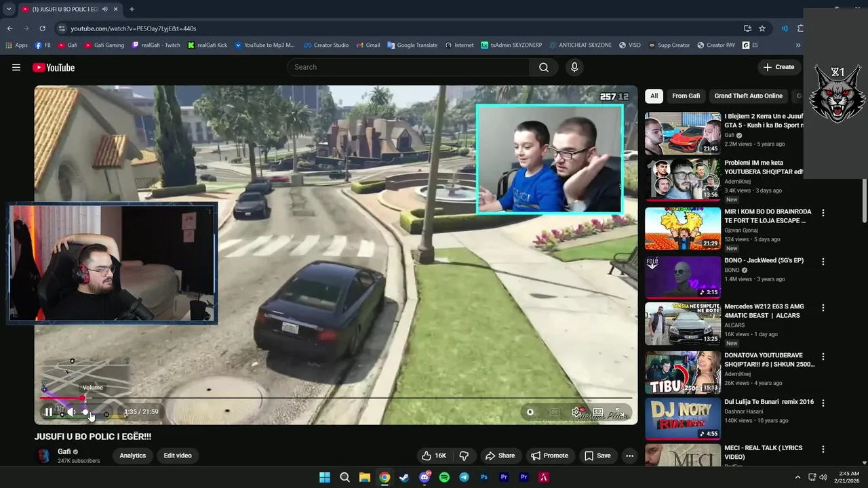
Task: Show hidden system tray icons
Action: click(x=797, y=477)
